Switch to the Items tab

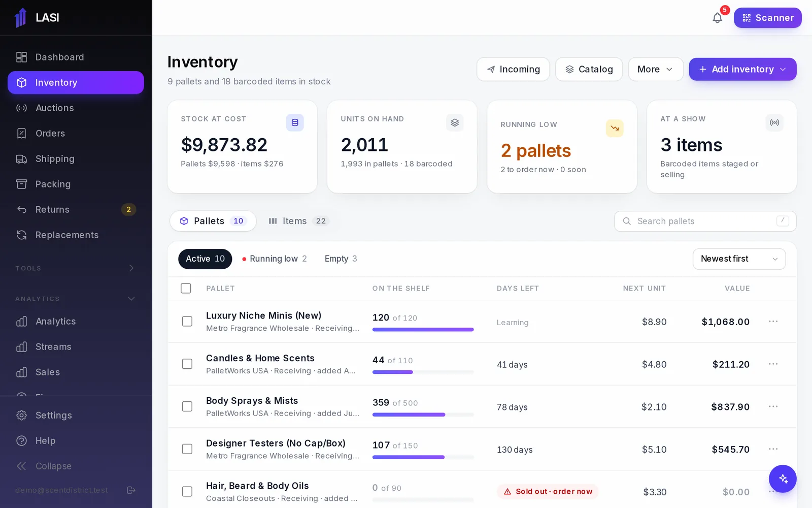pos(298,221)
